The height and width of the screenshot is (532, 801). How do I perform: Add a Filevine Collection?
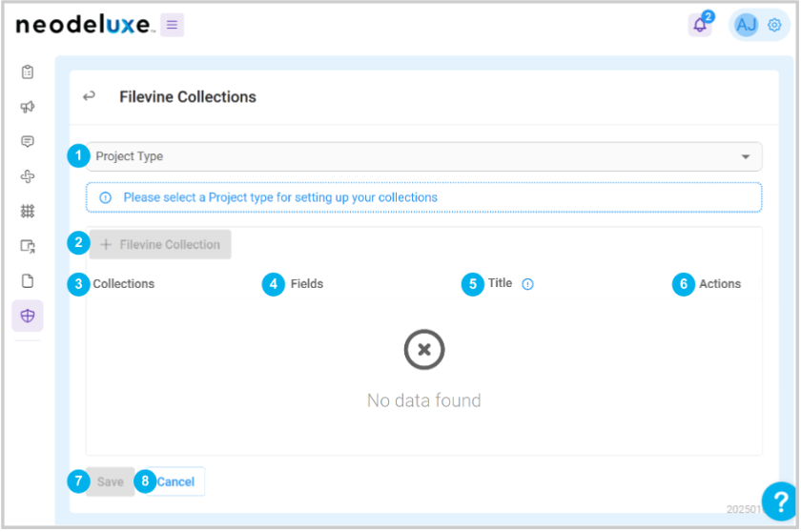coord(160,245)
